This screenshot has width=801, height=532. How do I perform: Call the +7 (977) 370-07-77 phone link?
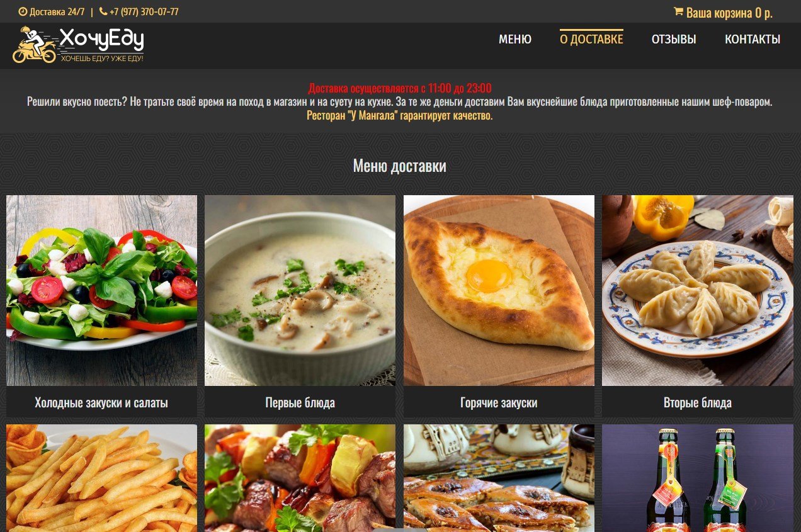144,11
